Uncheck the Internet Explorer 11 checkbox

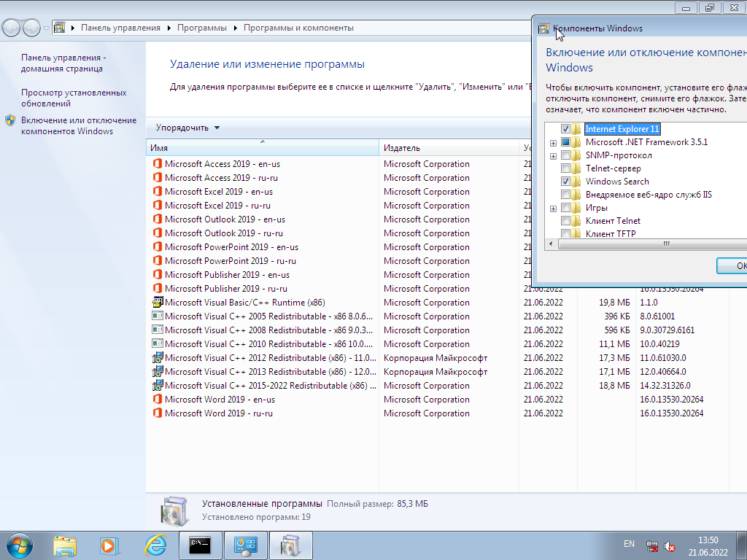click(565, 129)
